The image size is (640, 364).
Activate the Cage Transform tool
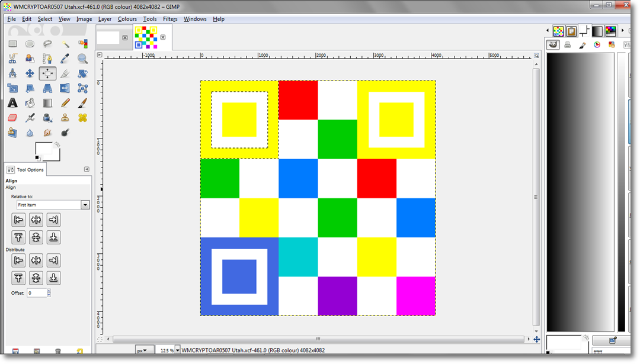point(83,88)
